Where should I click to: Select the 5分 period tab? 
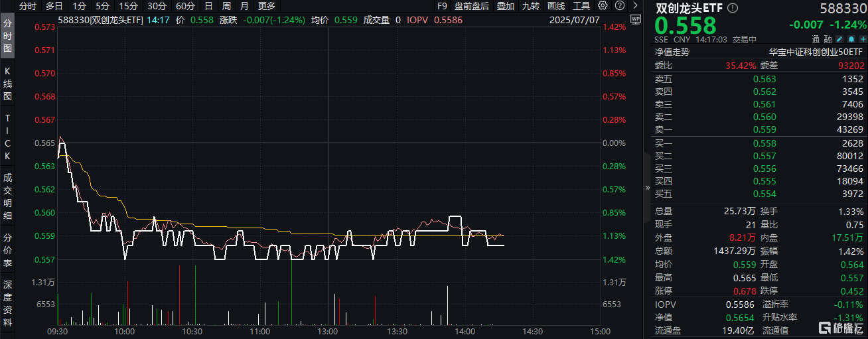102,6
